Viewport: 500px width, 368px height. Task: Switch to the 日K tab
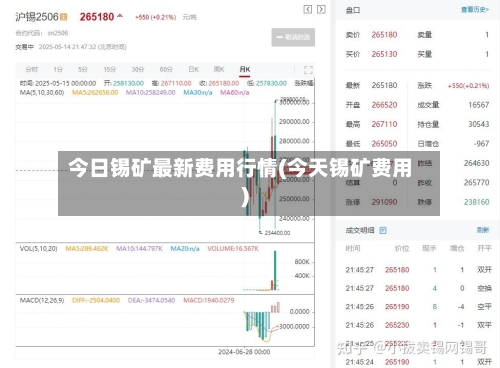194,69
